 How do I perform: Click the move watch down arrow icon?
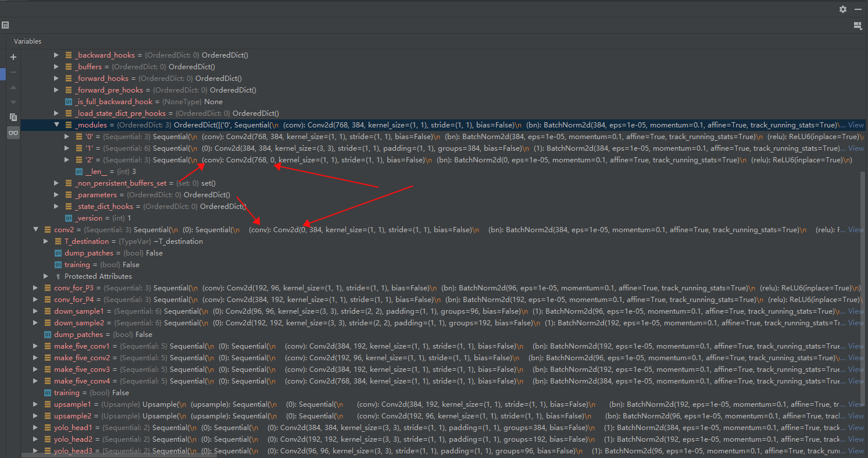pos(13,101)
